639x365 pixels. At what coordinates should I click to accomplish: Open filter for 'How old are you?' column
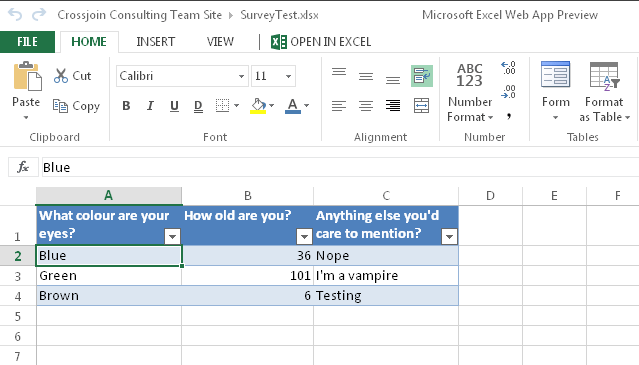(x=304, y=236)
